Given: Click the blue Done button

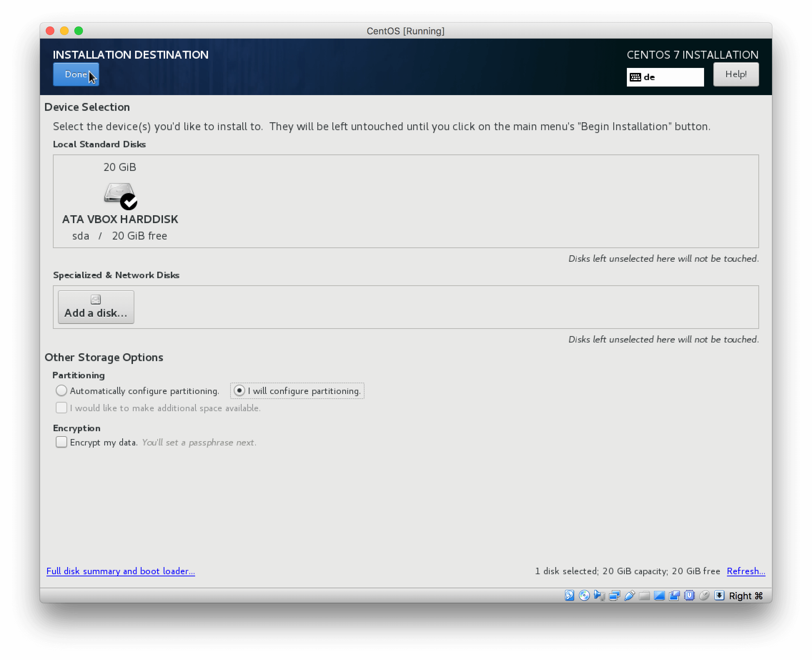Looking at the screenshot, I should click(x=76, y=74).
